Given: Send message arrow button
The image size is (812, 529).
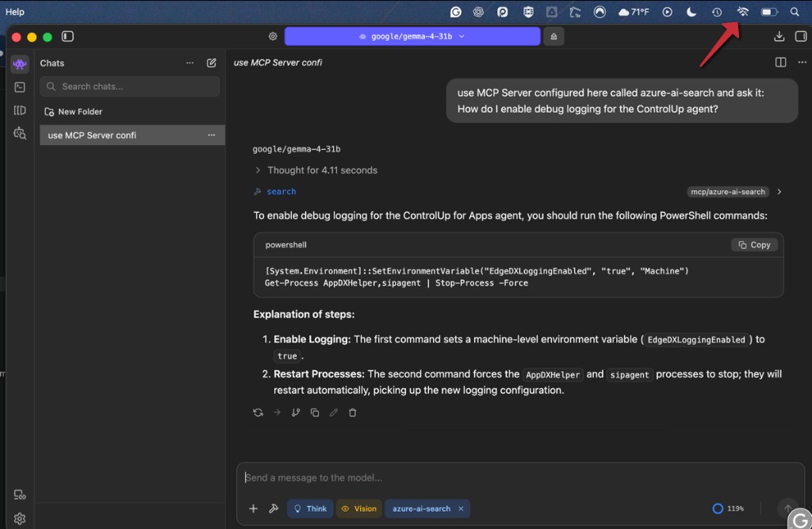Looking at the screenshot, I should point(787,508).
